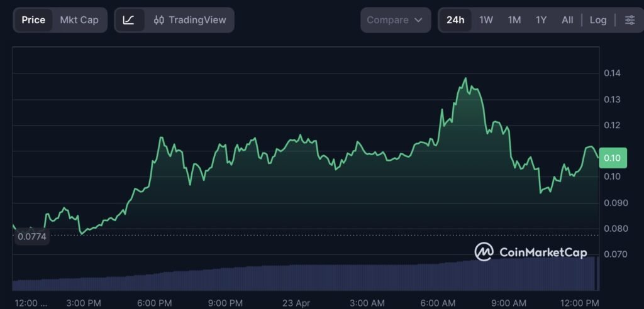Select the line chart icon
The height and width of the screenshot is (309, 644).
128,20
